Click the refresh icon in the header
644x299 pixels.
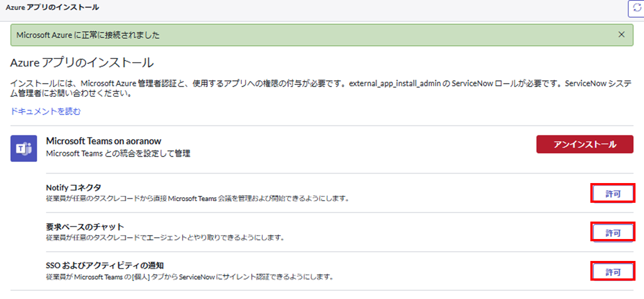pyautogui.click(x=636, y=9)
